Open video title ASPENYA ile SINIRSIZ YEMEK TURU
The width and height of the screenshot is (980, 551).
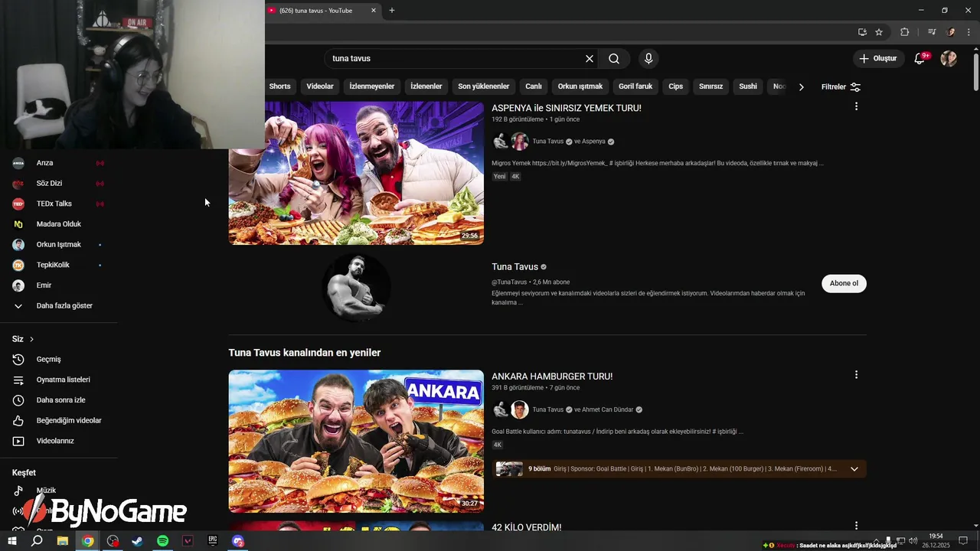567,108
